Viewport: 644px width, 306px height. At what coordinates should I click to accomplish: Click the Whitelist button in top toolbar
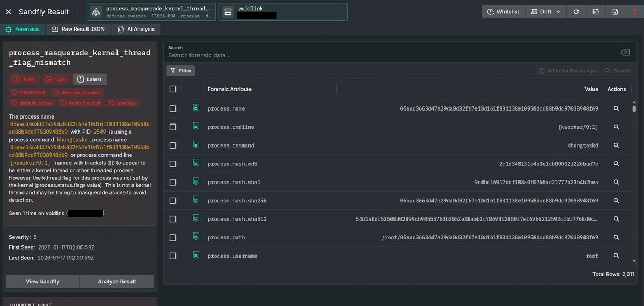pos(503,12)
